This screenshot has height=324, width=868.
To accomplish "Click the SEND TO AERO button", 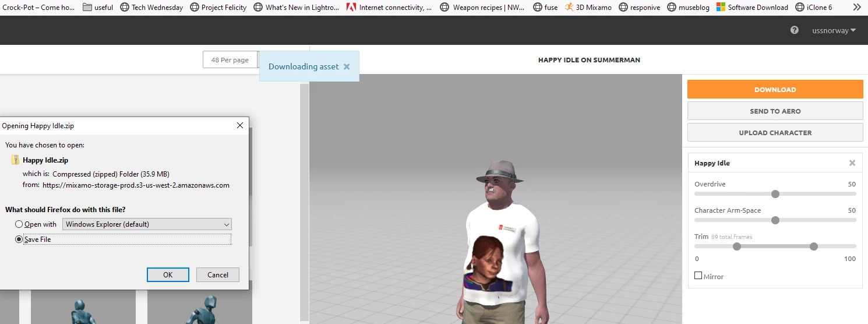I will (775, 111).
